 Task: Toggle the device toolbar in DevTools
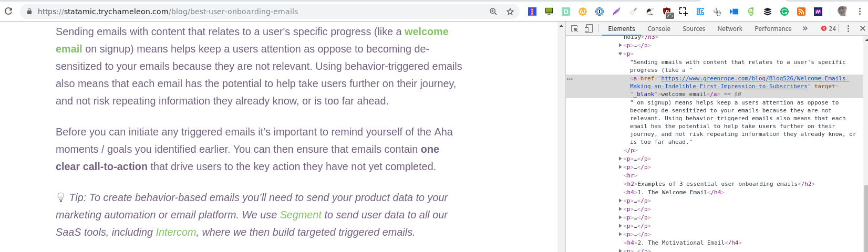tap(588, 28)
